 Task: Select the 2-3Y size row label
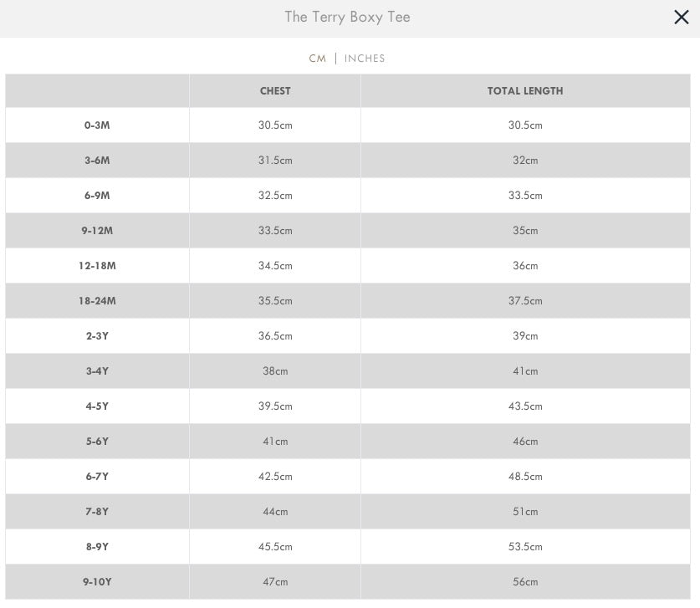[x=97, y=336]
